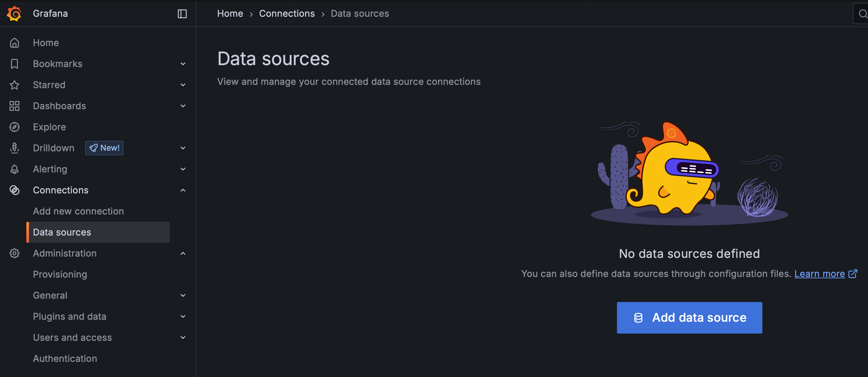Click the Administration gear icon

coord(14,253)
